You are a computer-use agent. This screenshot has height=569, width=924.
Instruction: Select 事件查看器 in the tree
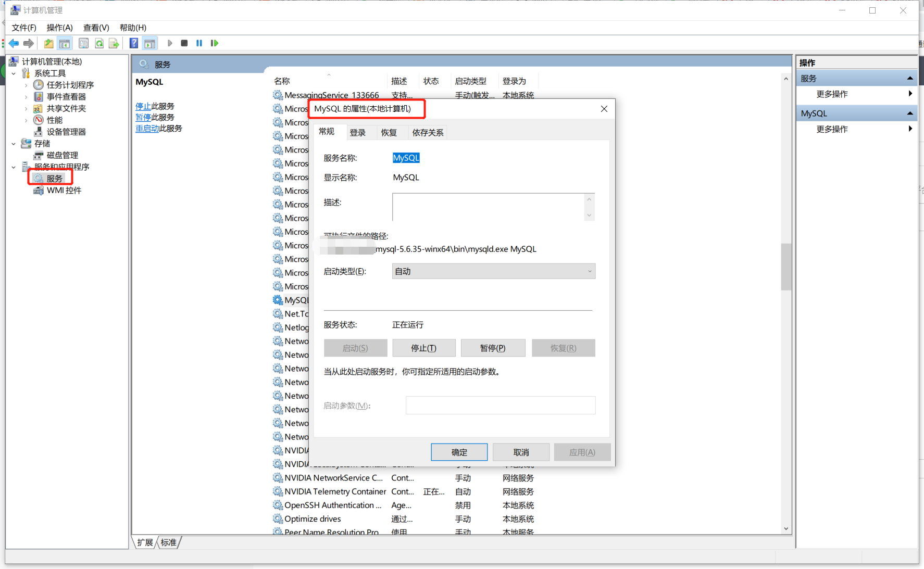pos(66,97)
